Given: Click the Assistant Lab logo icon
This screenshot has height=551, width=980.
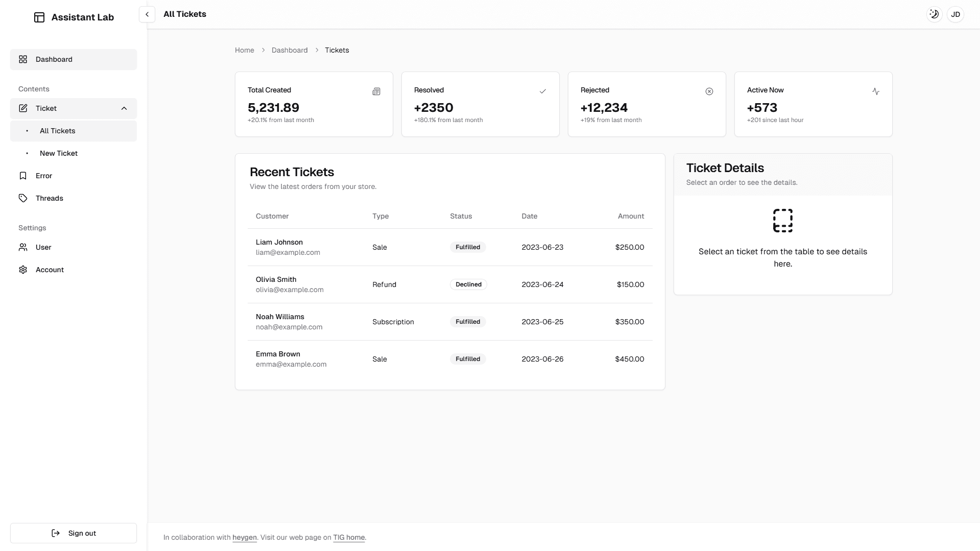Looking at the screenshot, I should coord(39,17).
